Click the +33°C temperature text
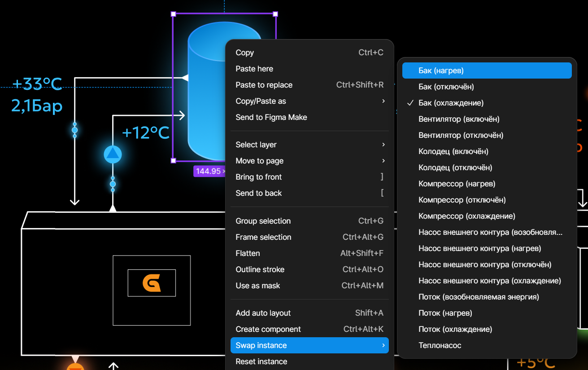Screen dimensions: 588x370 [37, 84]
